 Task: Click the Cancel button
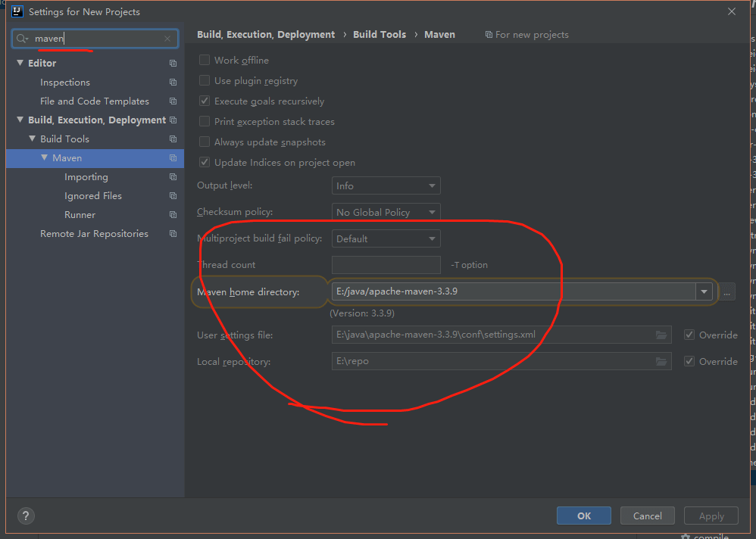(647, 516)
